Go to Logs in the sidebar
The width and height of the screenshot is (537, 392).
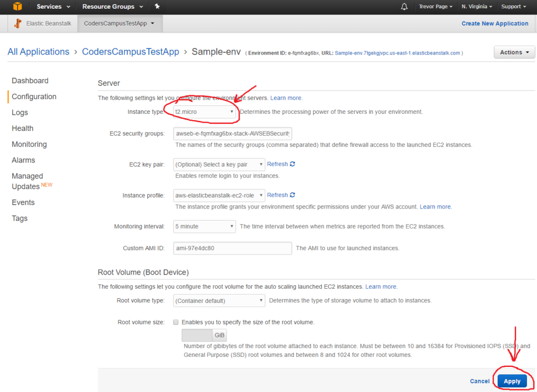pyautogui.click(x=20, y=113)
